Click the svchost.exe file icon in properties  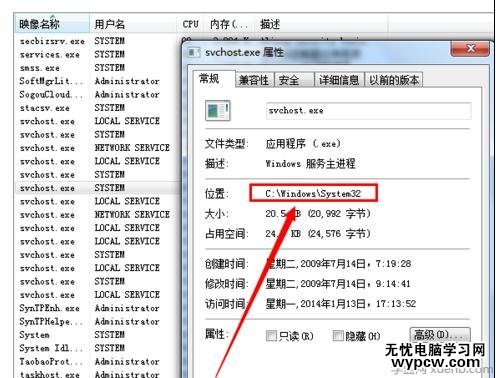[x=218, y=111]
